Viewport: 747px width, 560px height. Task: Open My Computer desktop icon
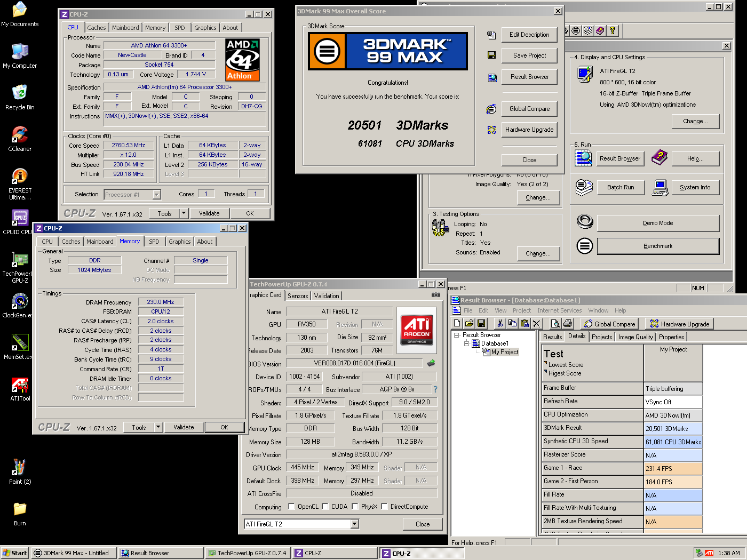(20, 56)
